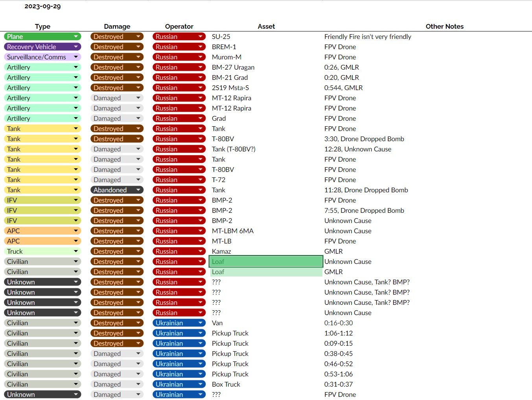Expand the Recovery Vehicle type chip
532x400 pixels.
pyautogui.click(x=42, y=47)
